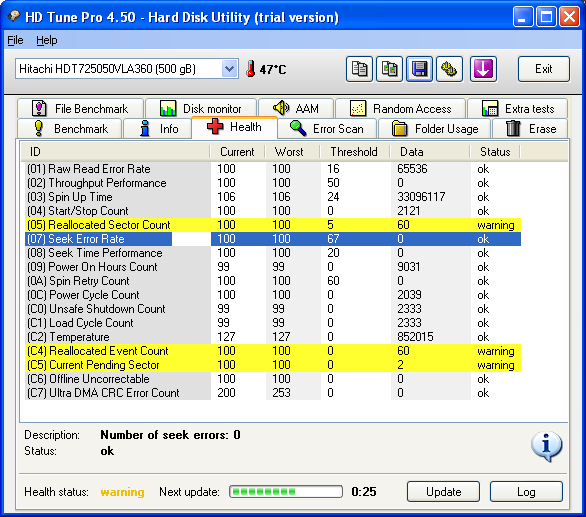This screenshot has width=586, height=517.
Task: Click the HD Tune title bar app icon
Action: [x=14, y=16]
